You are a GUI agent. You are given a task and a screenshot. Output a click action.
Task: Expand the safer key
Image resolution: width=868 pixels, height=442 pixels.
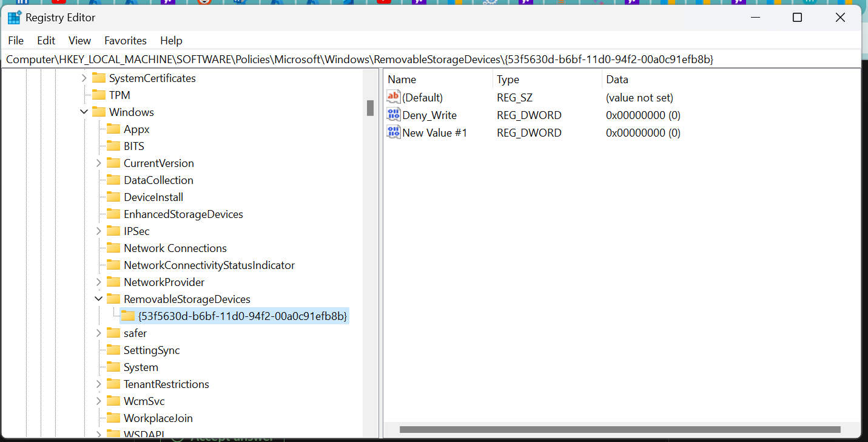tap(99, 333)
